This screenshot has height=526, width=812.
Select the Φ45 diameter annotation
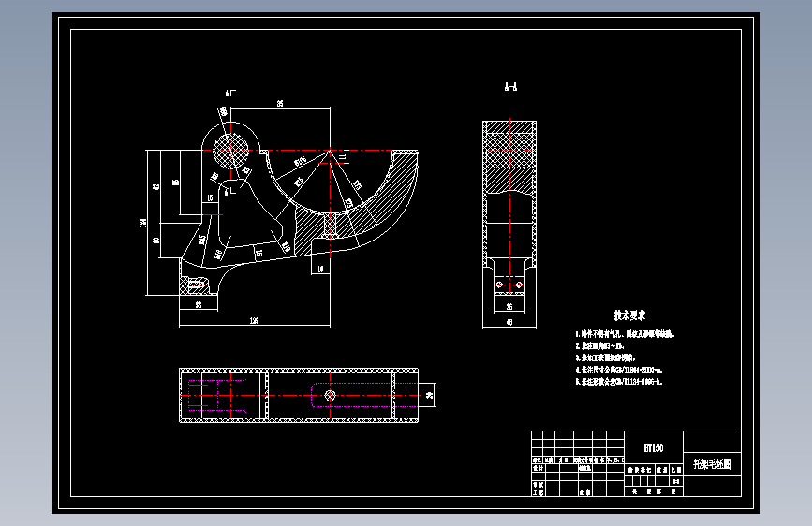201,240
